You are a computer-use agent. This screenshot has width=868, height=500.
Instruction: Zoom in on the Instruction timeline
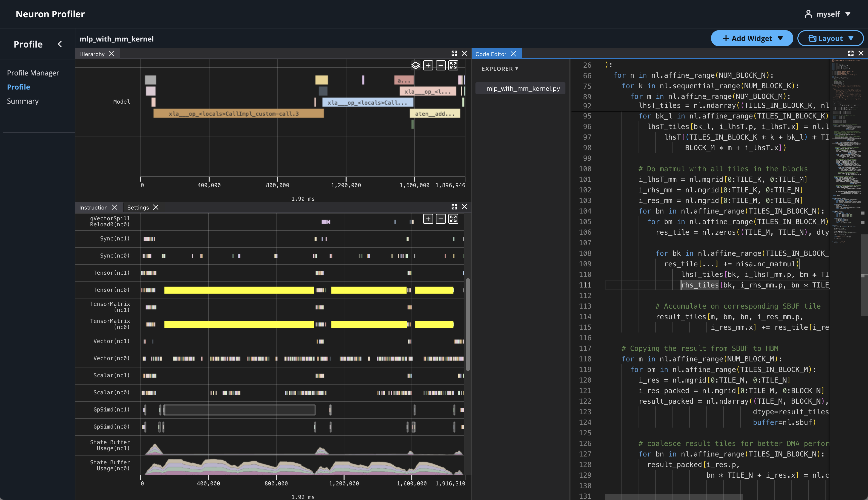(x=428, y=219)
